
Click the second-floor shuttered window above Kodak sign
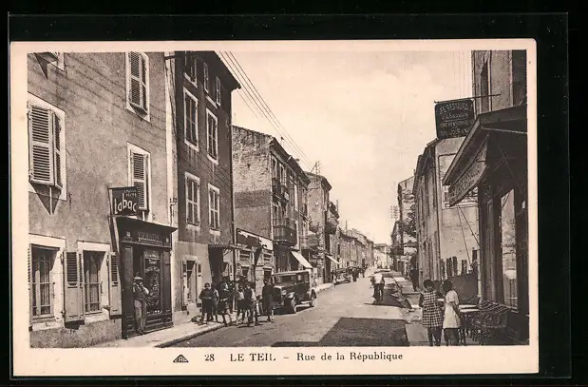coord(140,174)
